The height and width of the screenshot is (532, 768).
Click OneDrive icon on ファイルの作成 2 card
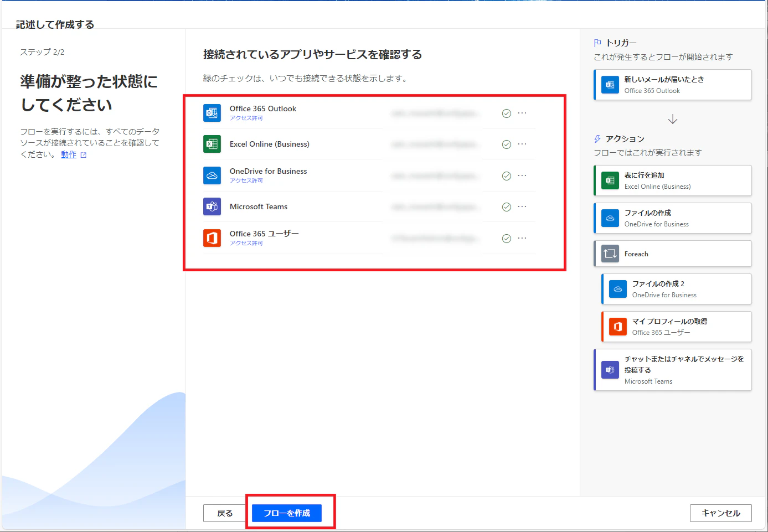pyautogui.click(x=618, y=289)
